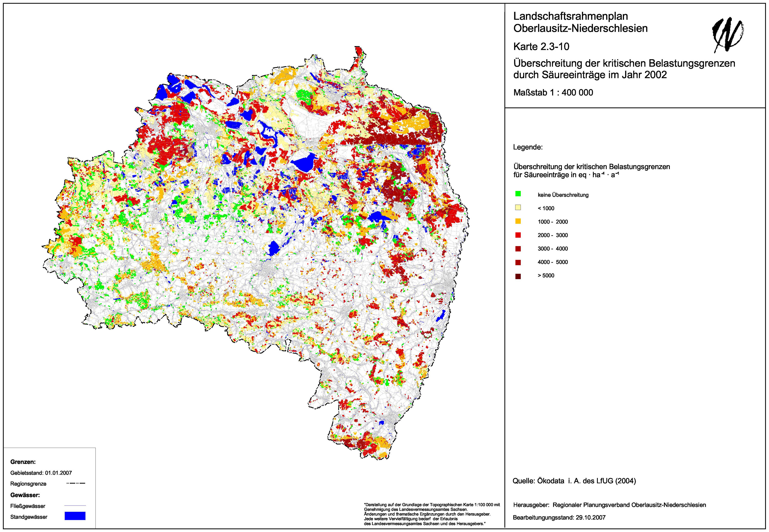Click the thin blue Fließgewässer line sample
Screen dimensions: 769x532
click(75, 506)
